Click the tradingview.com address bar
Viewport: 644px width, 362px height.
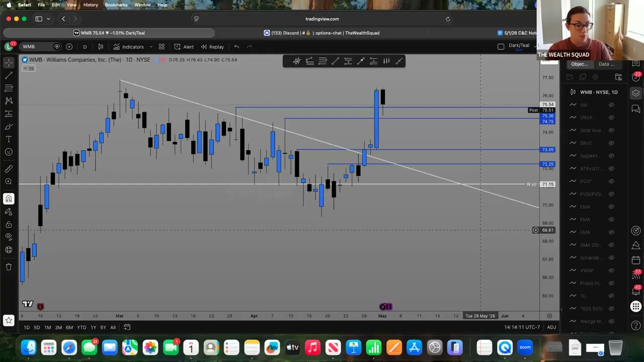click(322, 19)
